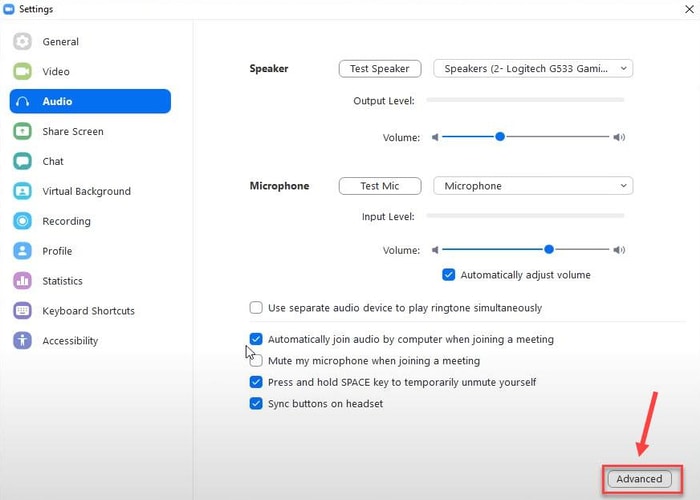Click the Virtual Background icon

[x=22, y=191]
